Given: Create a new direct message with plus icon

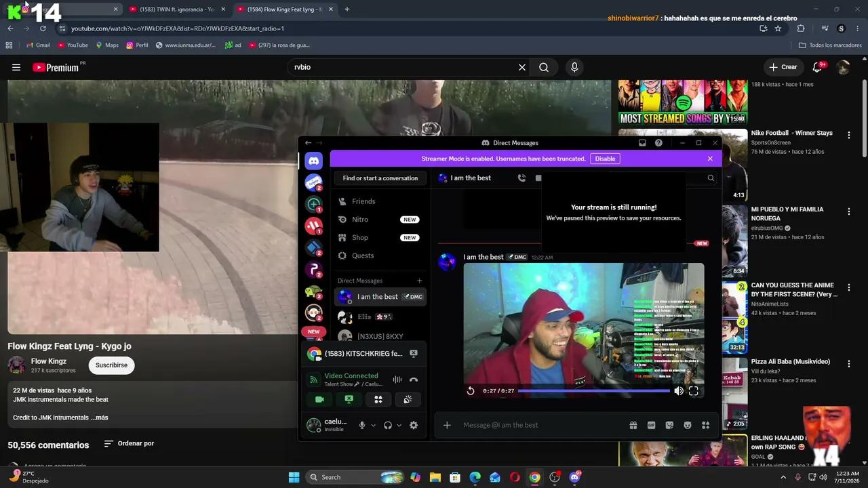Looking at the screenshot, I should pos(419,281).
